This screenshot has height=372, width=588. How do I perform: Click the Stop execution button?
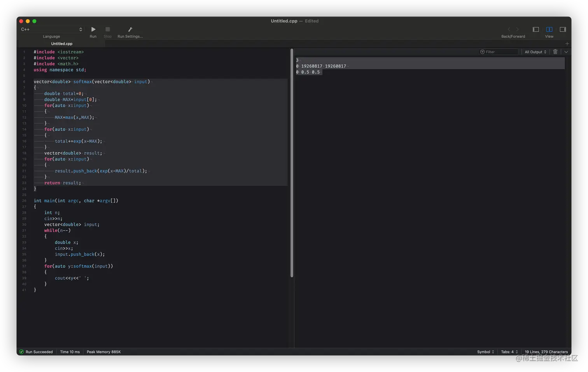coord(108,30)
